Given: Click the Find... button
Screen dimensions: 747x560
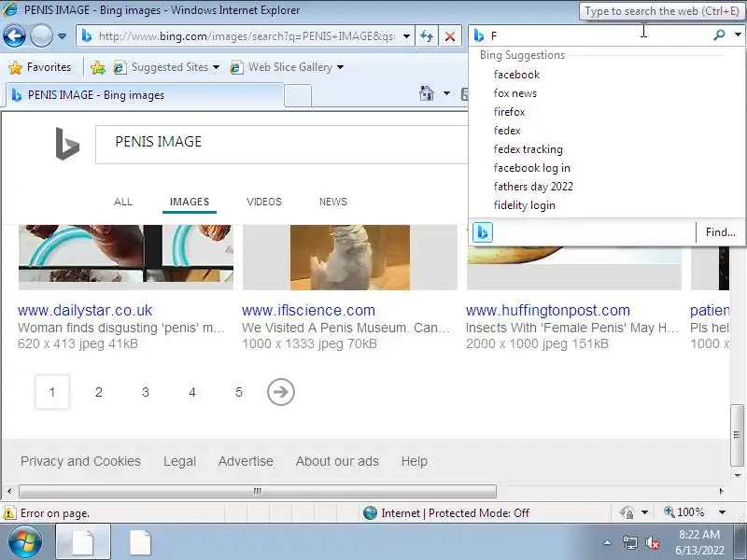Looking at the screenshot, I should [720, 231].
